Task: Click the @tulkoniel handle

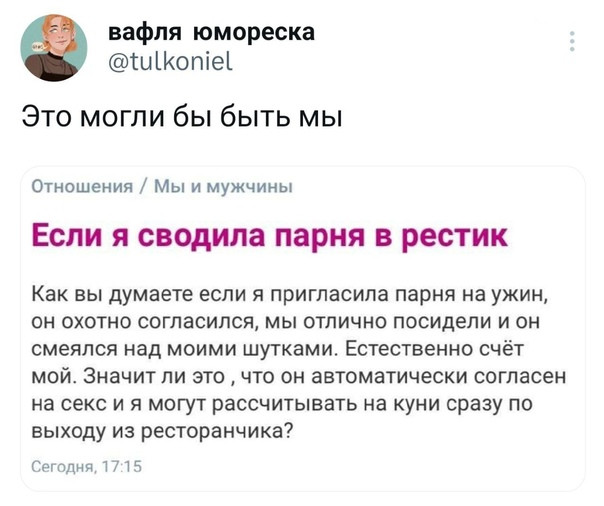Action: [171, 61]
